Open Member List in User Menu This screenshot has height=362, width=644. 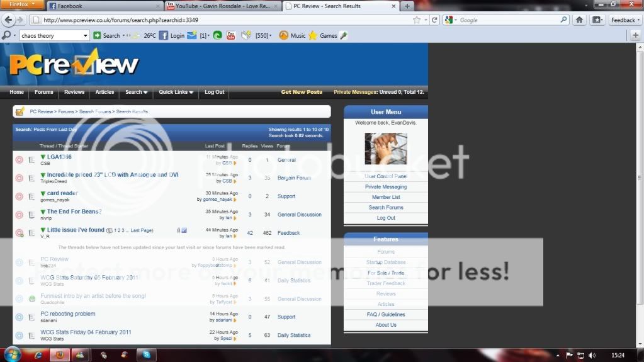pyautogui.click(x=386, y=197)
